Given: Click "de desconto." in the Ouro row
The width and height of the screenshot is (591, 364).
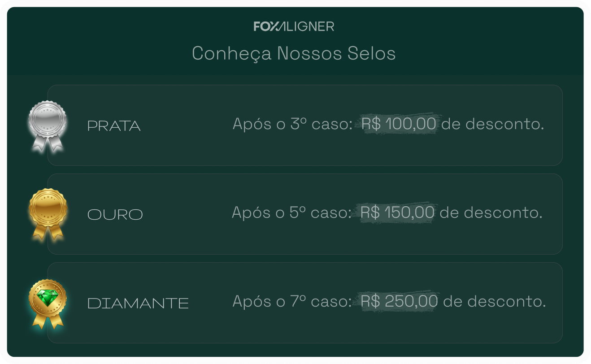Looking at the screenshot, I should point(491,212).
